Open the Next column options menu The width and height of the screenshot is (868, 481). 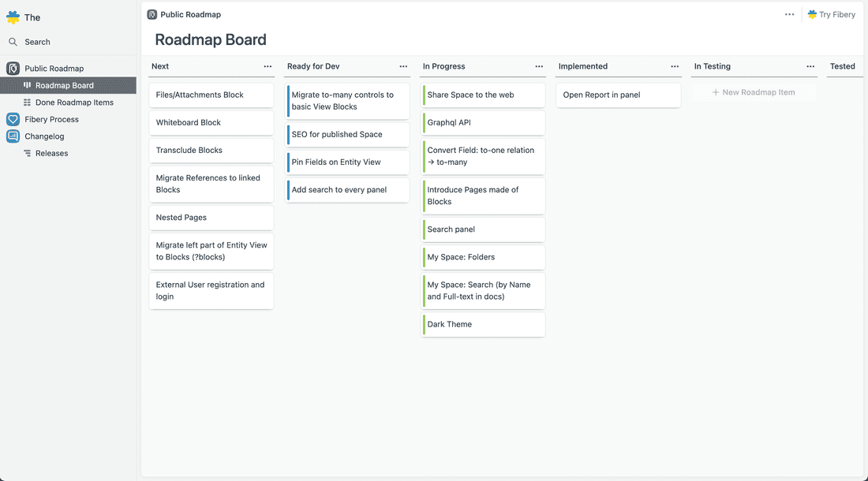pyautogui.click(x=268, y=66)
